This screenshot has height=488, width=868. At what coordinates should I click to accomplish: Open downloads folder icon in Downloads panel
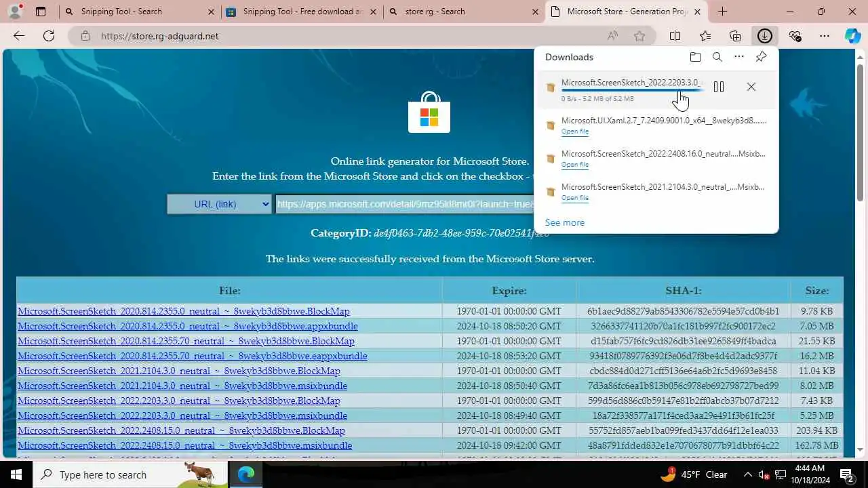pyautogui.click(x=695, y=57)
